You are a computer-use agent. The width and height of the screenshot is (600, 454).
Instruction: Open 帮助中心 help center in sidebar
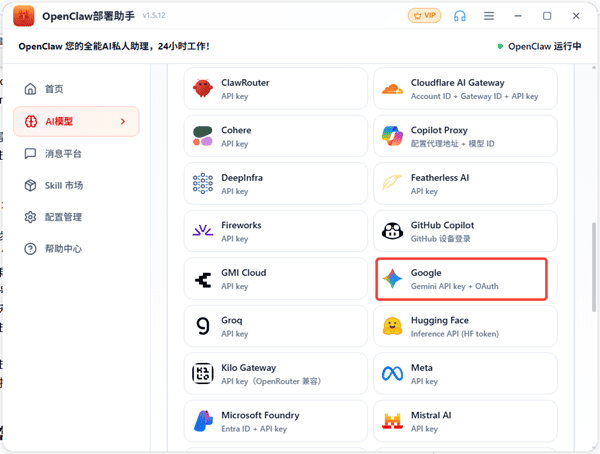(x=76, y=249)
